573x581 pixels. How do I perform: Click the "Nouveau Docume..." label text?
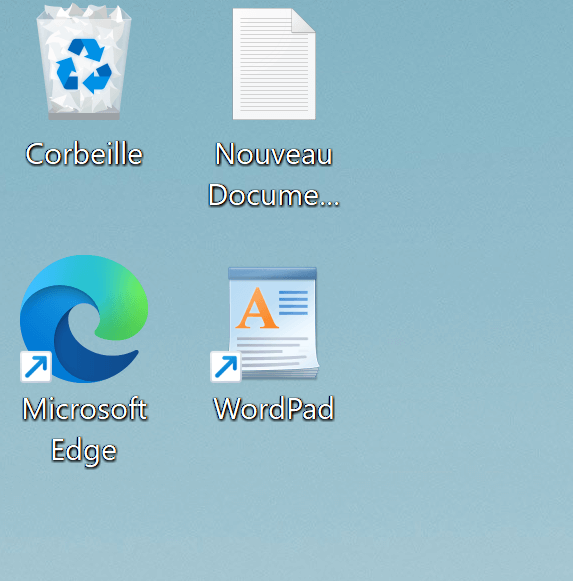(274, 174)
